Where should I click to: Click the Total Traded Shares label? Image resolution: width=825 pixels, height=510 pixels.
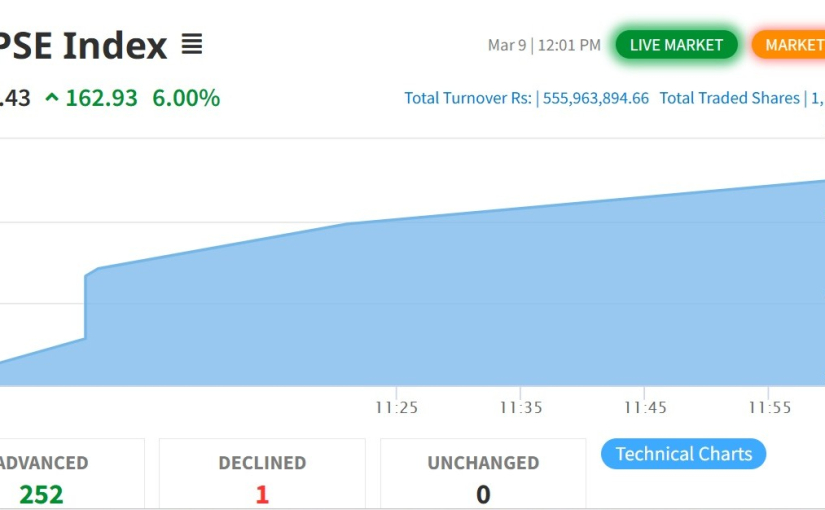(x=729, y=98)
